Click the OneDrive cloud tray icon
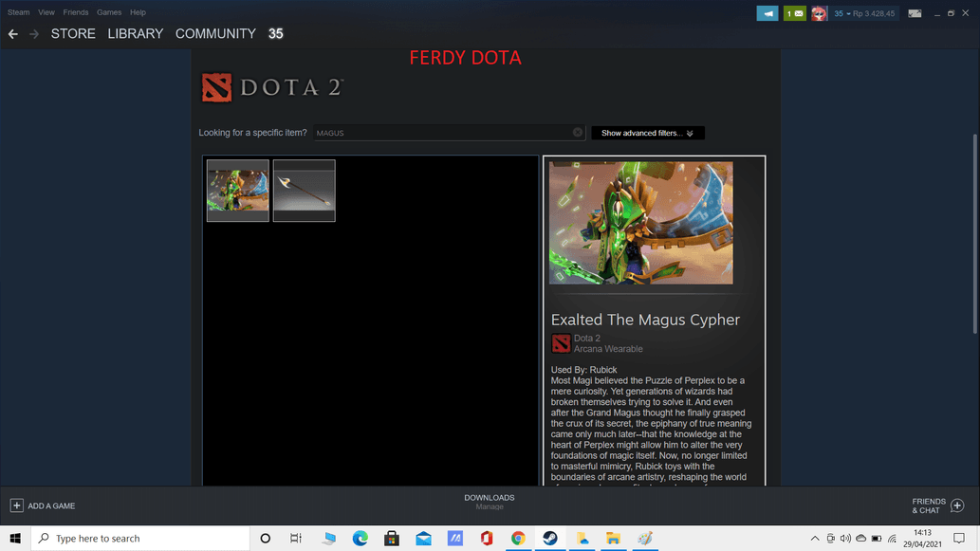This screenshot has width=980, height=551. pyautogui.click(x=861, y=538)
